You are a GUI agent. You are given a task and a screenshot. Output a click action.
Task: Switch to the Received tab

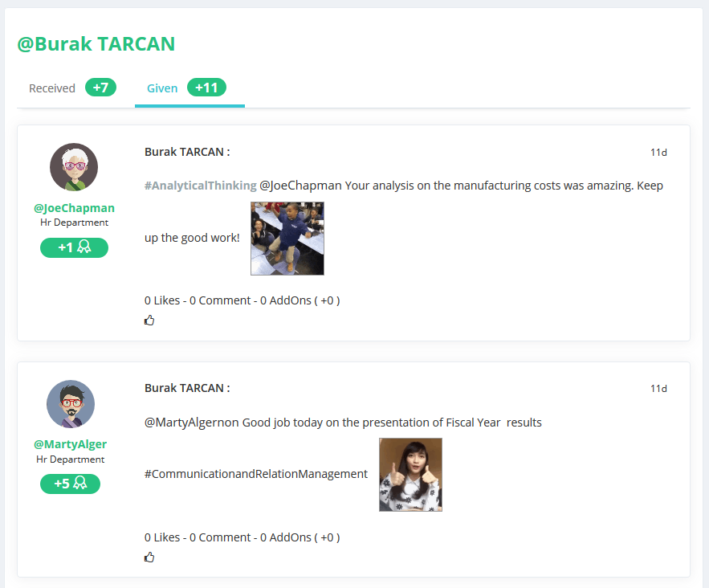tap(52, 88)
